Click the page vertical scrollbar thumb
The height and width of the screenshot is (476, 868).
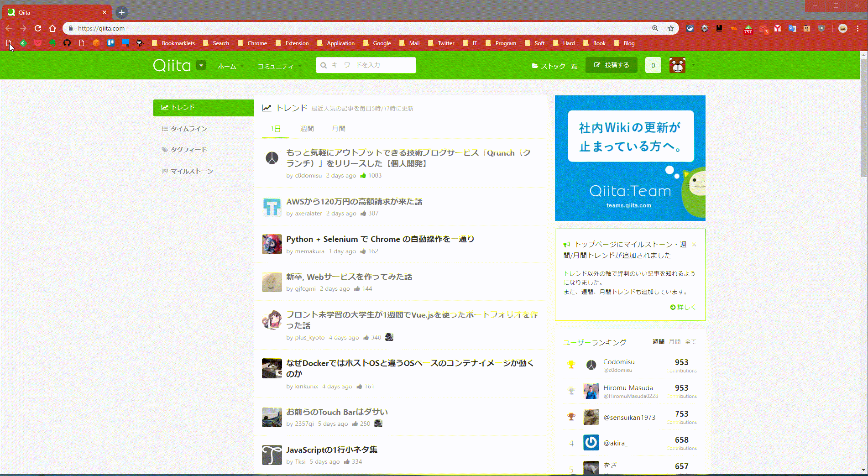coord(863,118)
